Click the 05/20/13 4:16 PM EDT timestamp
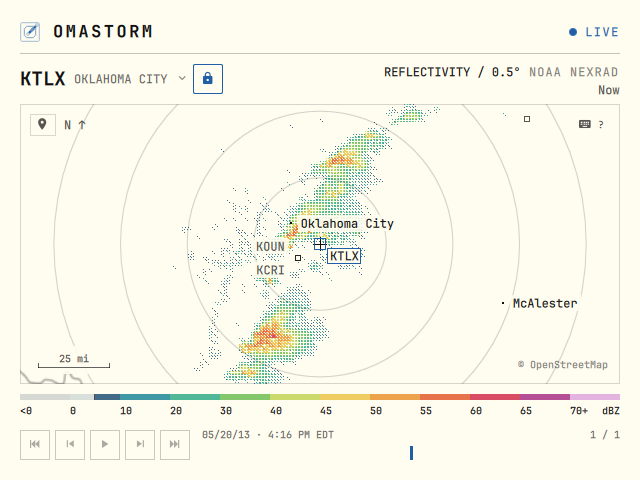This screenshot has height=480, width=640. [x=268, y=435]
